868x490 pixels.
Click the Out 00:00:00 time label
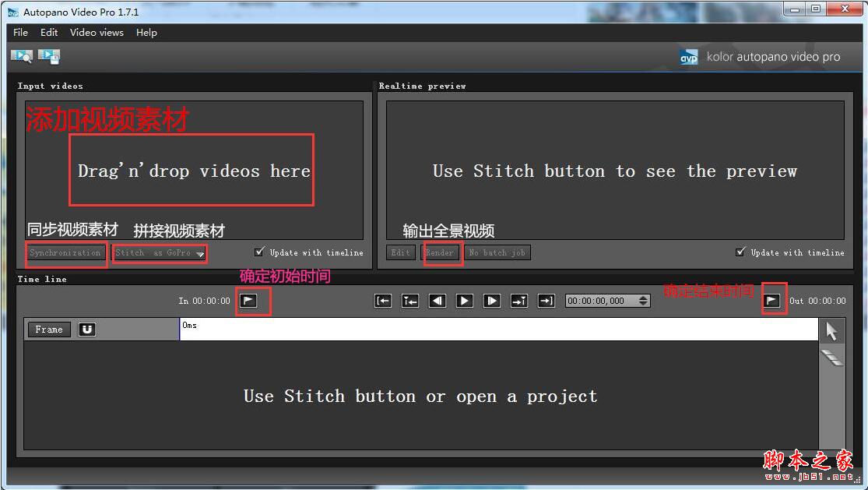[817, 301]
